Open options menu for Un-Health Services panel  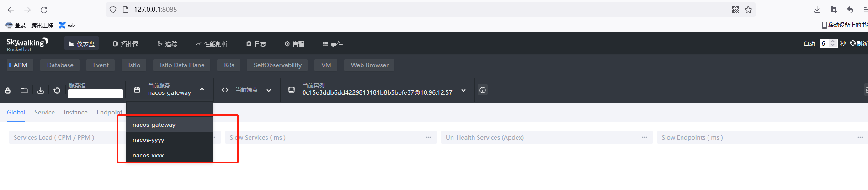point(644,137)
